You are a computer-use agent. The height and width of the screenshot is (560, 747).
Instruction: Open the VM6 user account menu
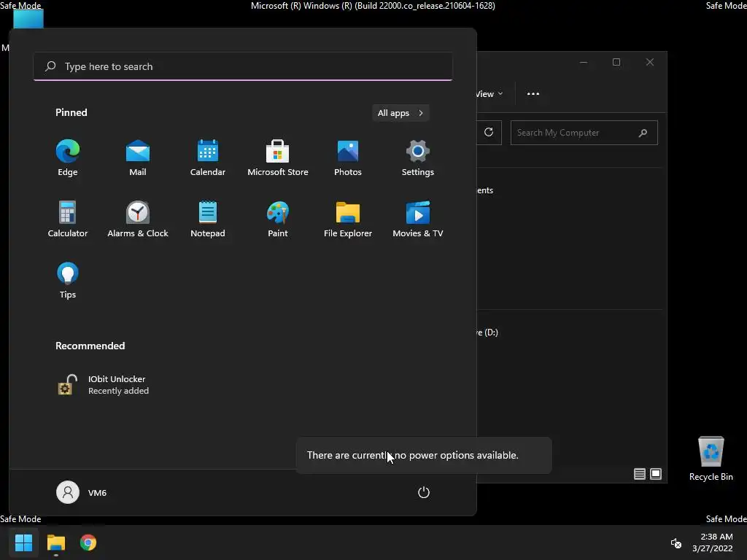(82, 492)
